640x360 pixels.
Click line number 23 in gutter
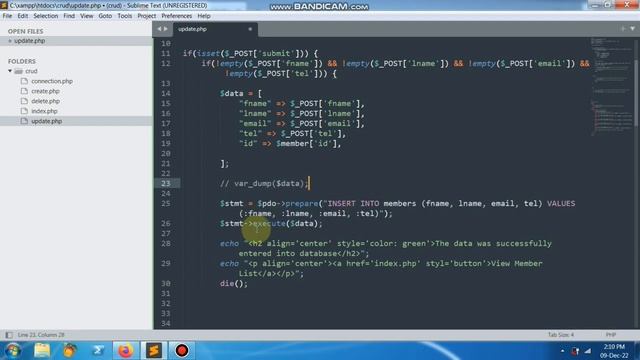(165, 183)
